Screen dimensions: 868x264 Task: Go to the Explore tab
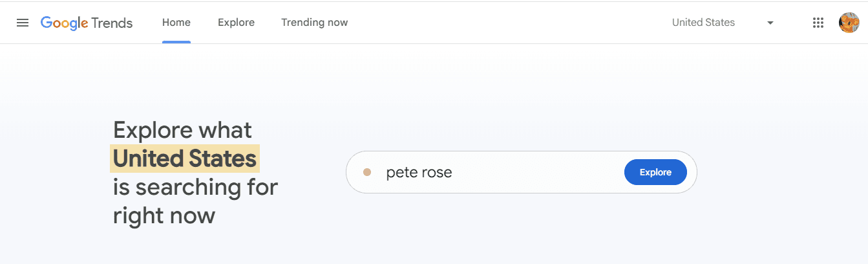(x=236, y=23)
